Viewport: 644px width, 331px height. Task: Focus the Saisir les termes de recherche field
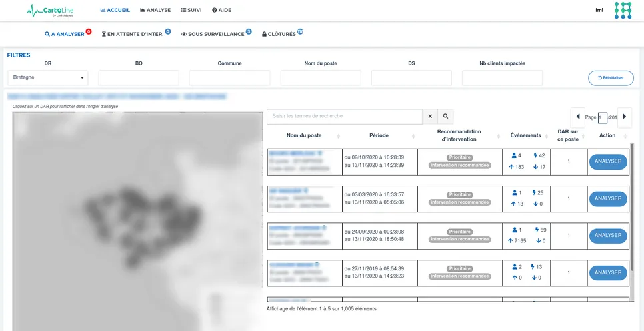coord(345,117)
